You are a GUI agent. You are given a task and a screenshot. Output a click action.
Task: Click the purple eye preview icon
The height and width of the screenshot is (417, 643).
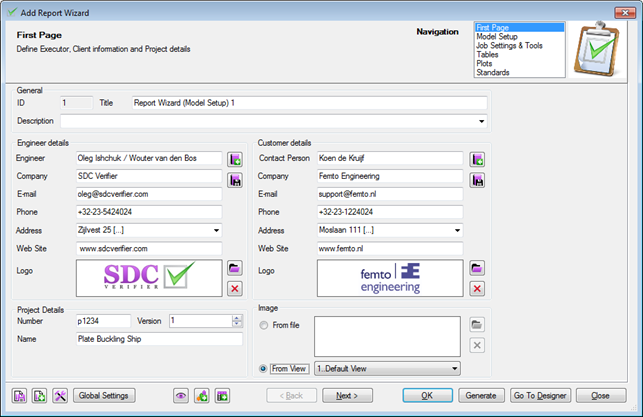(181, 396)
